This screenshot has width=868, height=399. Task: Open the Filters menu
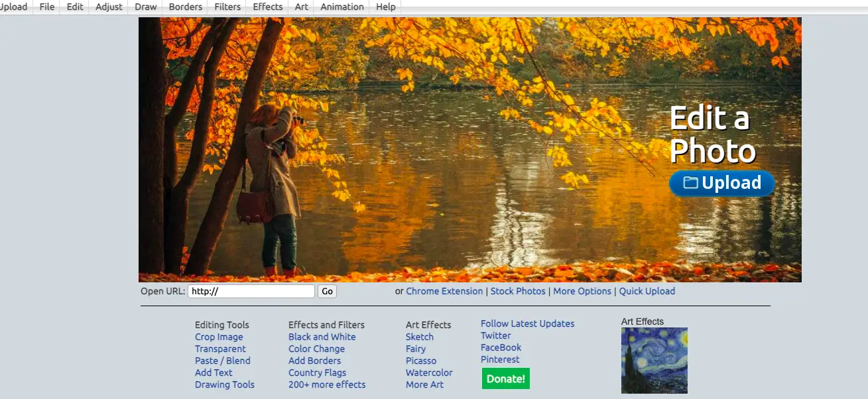[227, 7]
